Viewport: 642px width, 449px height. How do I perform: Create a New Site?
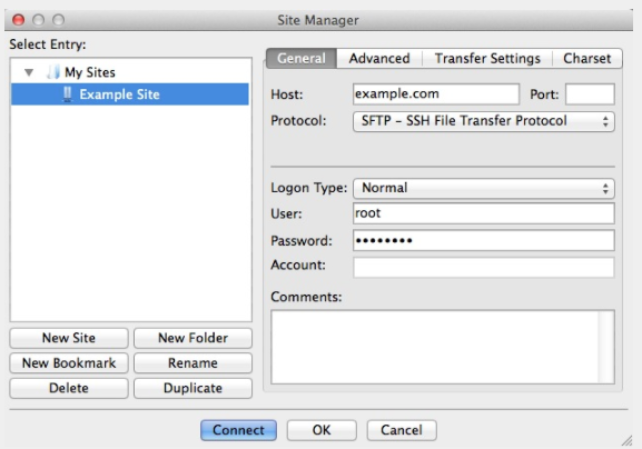coord(69,338)
